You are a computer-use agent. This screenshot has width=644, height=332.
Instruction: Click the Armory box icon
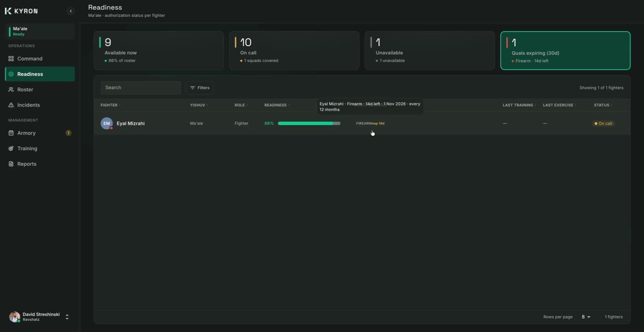(x=11, y=133)
